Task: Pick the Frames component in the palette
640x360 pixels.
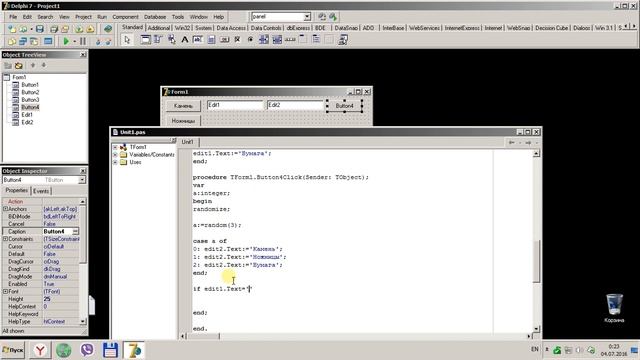Action: click(x=145, y=40)
